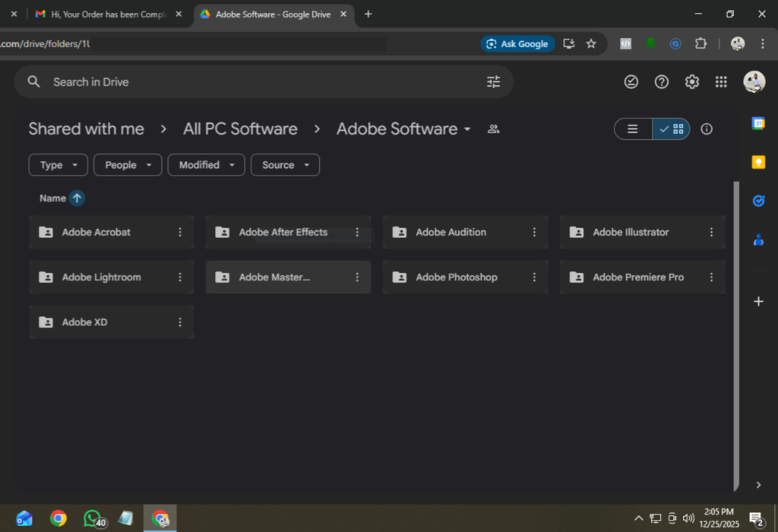Go to All PC Software breadcrumb
Image resolution: width=778 pixels, height=532 pixels.
point(240,129)
